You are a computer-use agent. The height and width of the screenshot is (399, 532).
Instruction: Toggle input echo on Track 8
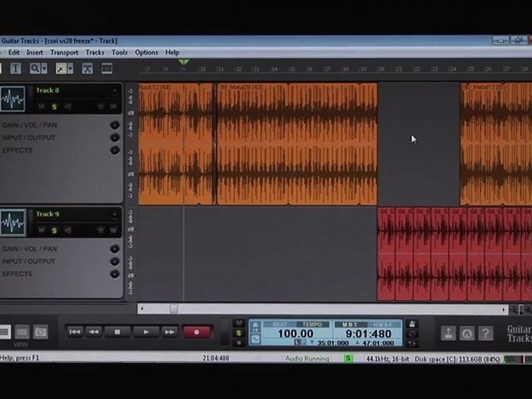pyautogui.click(x=68, y=106)
